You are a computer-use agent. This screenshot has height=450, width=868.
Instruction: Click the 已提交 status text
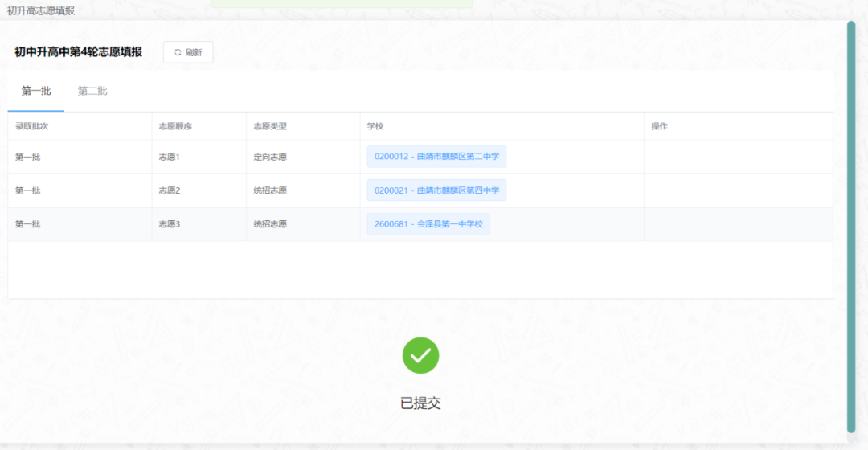click(420, 403)
